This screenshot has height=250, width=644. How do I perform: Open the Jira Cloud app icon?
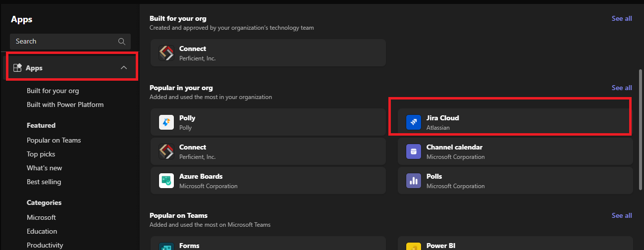413,122
